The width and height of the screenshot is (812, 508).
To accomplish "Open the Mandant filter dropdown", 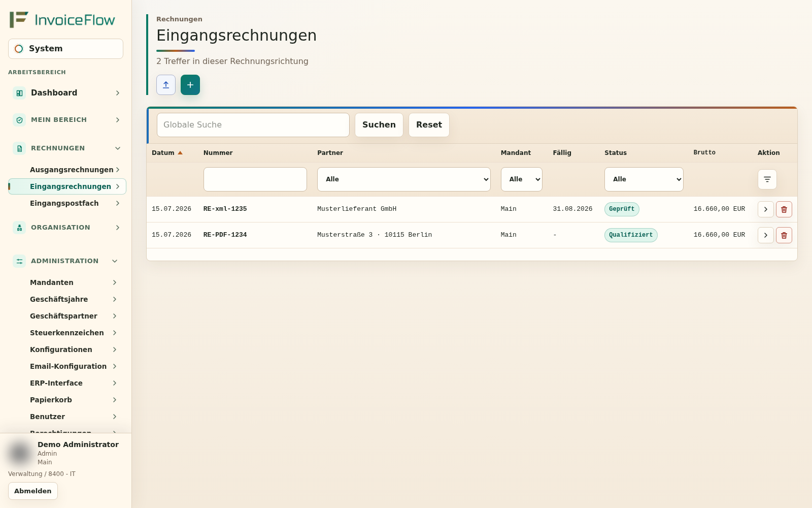I will [x=521, y=179].
